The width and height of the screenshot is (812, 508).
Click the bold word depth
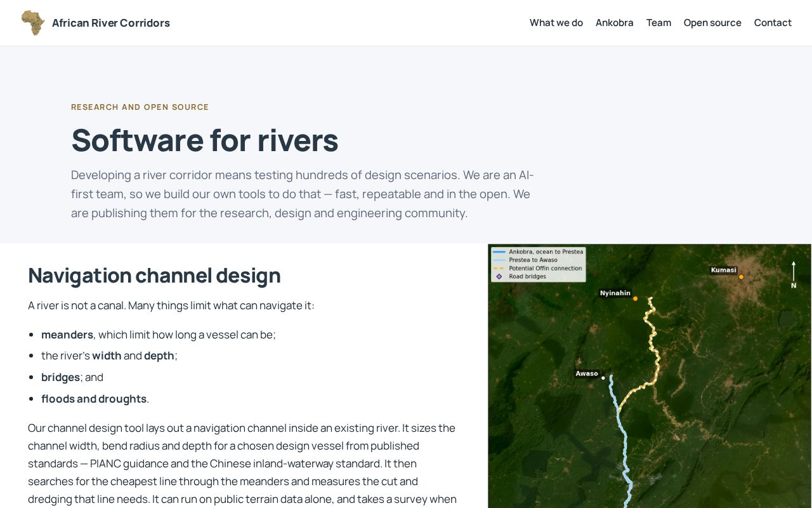159,356
